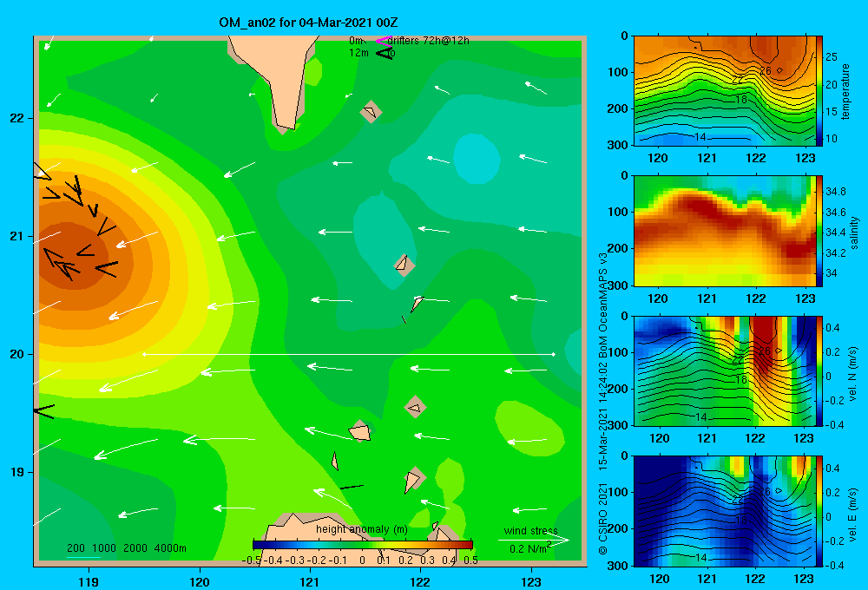This screenshot has width=868, height=590.
Task: Open the northward velocity section plot
Action: pos(724,370)
